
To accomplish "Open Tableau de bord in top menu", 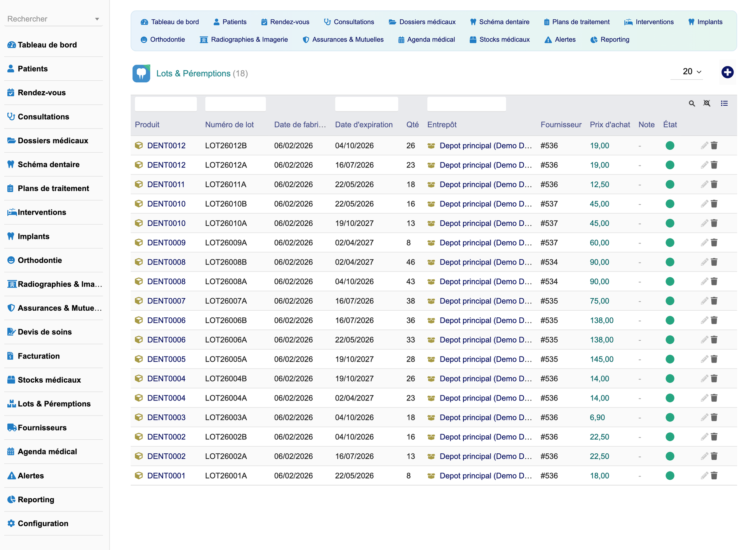I will 170,22.
